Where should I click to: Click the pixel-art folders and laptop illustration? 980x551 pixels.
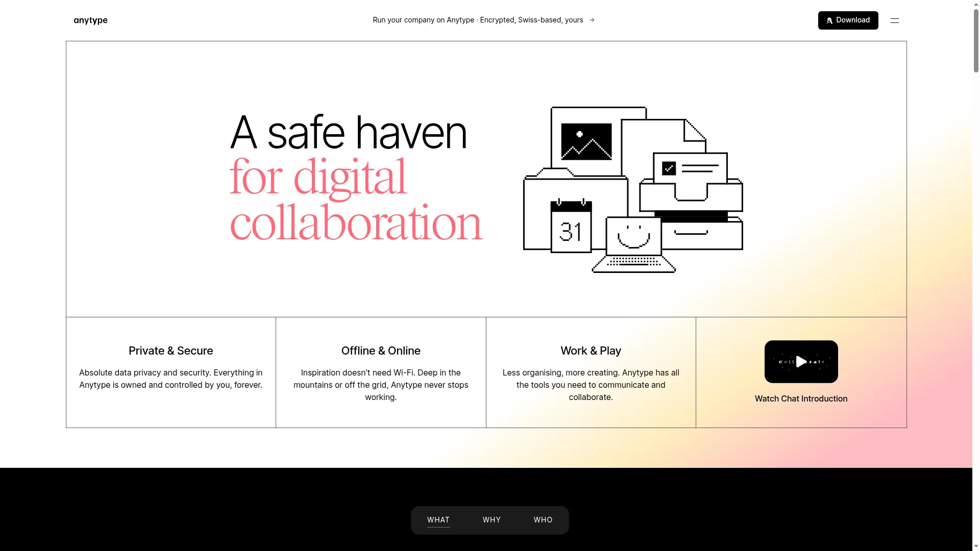click(x=633, y=190)
